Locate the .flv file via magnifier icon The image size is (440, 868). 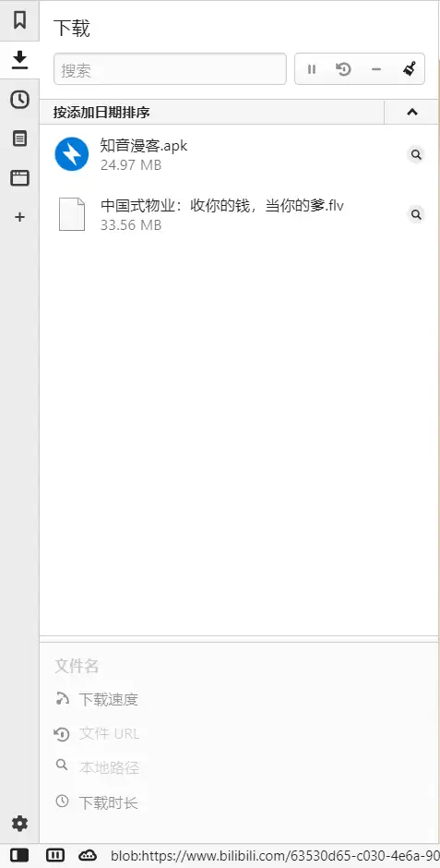click(x=416, y=214)
